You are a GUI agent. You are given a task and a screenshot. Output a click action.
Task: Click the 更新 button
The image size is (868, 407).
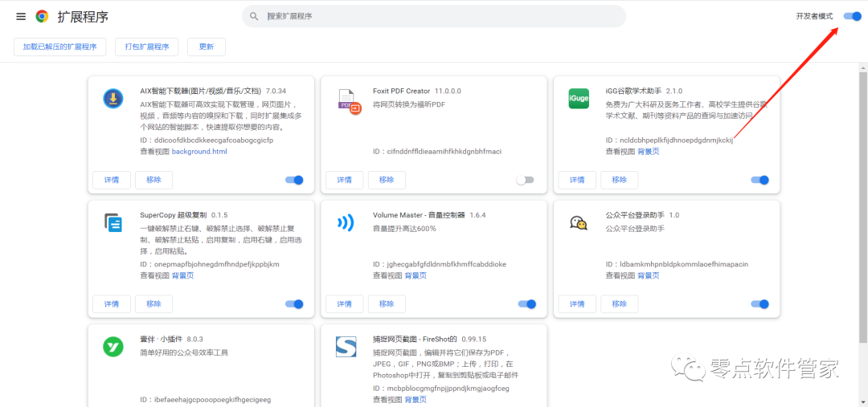coord(207,47)
